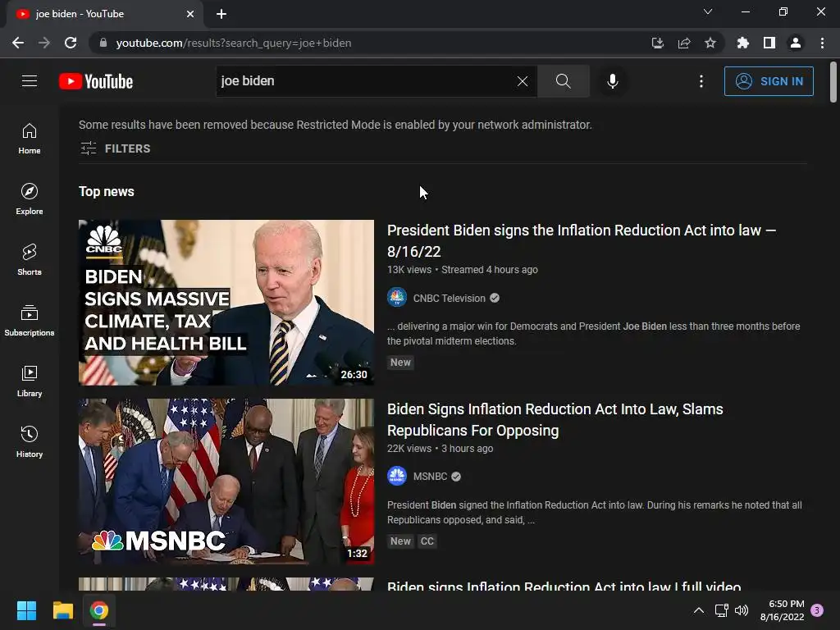Click the SIGN IN button
This screenshot has width=840, height=630.
pos(768,81)
